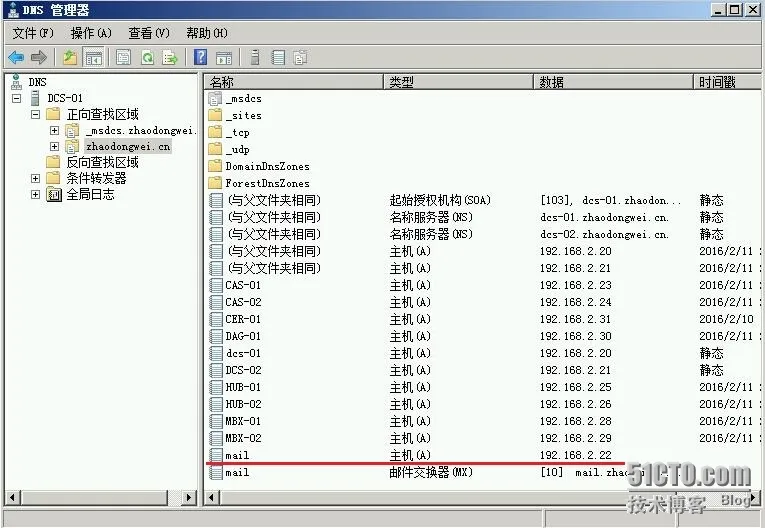
Task: Click the record icon beside MBX-02
Action: point(216,438)
